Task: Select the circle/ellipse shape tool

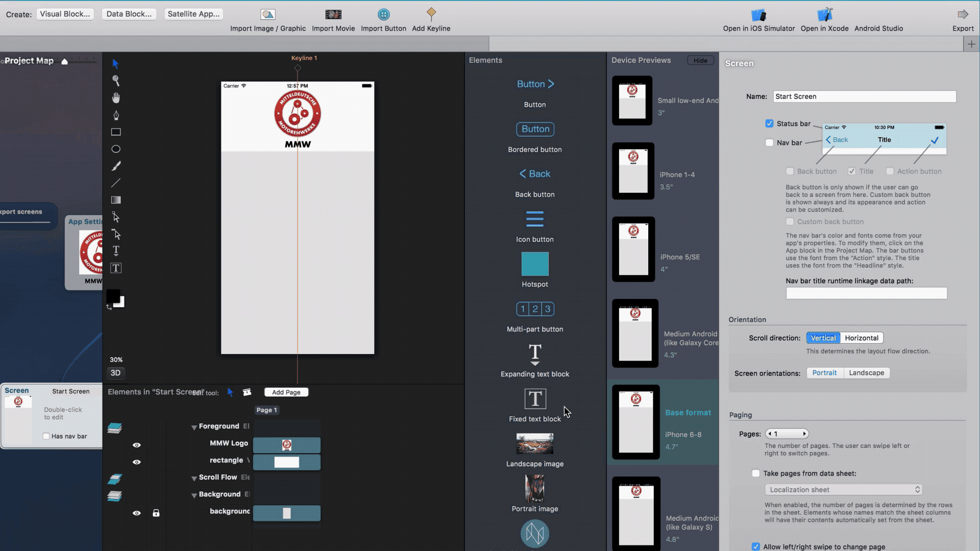Action: 116,148
